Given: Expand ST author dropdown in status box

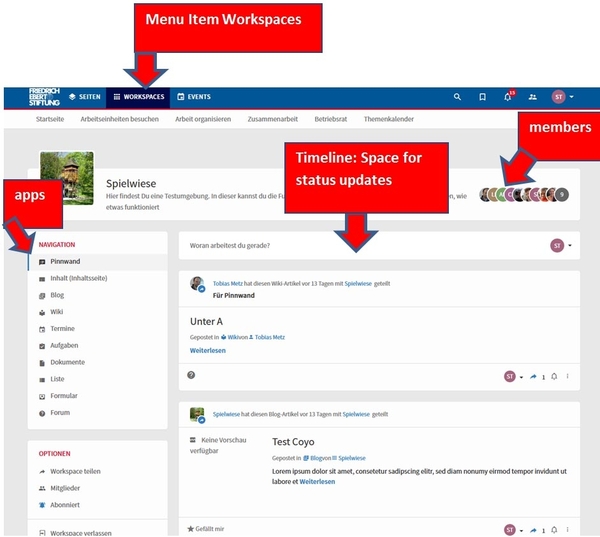Looking at the screenshot, I should click(561, 245).
